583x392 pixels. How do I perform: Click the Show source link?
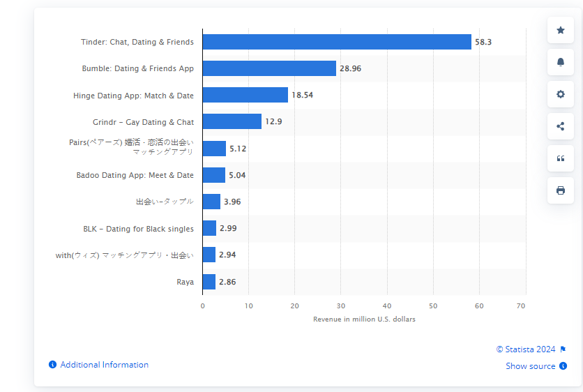[530, 366]
